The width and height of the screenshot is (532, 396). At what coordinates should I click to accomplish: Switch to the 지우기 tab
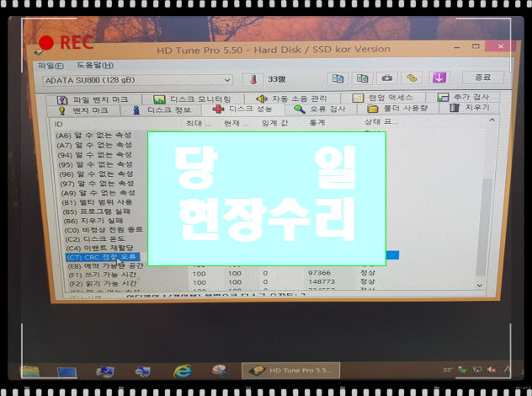[470, 108]
